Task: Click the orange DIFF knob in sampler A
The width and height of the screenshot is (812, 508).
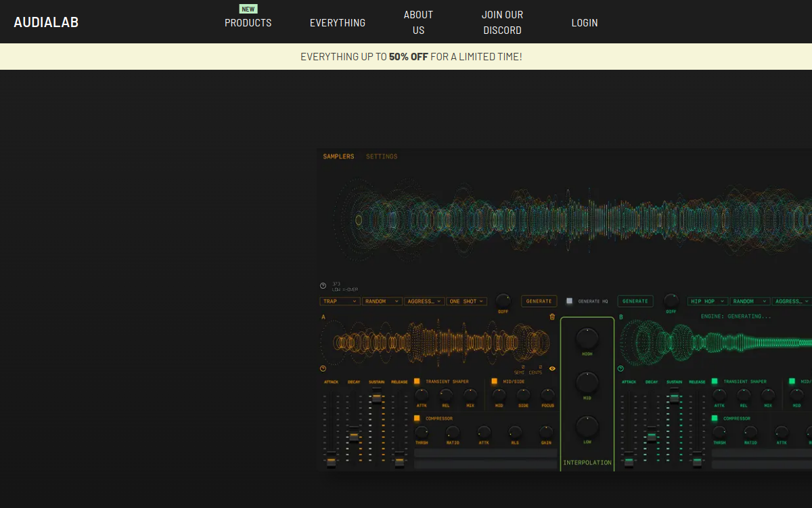Action: coord(503,299)
